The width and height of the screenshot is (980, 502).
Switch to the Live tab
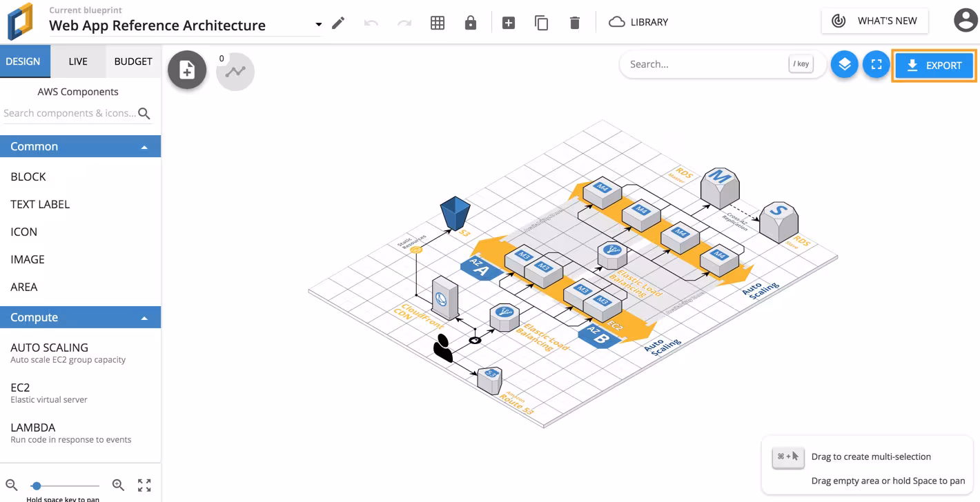[78, 61]
